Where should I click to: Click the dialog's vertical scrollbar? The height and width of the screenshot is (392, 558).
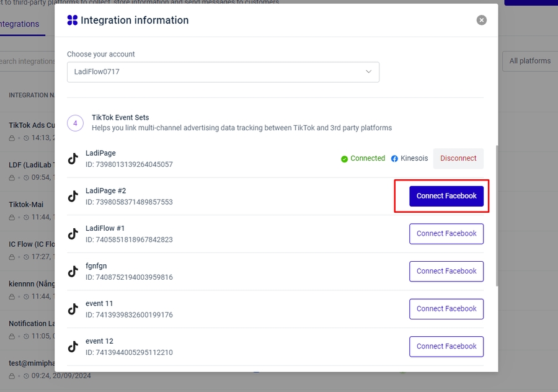click(495, 217)
